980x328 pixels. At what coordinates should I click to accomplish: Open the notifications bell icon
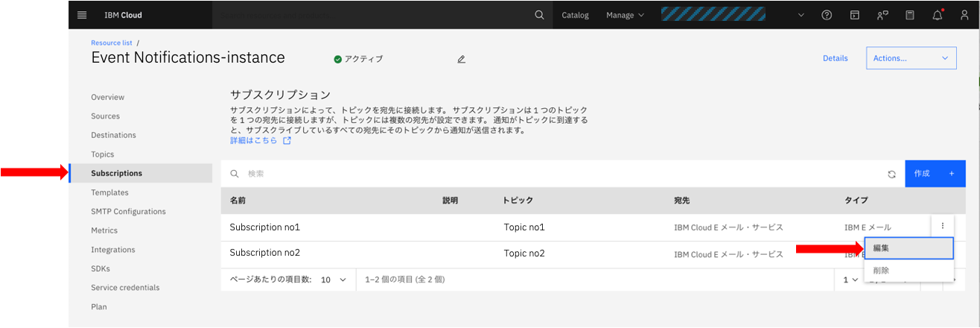pyautogui.click(x=938, y=15)
